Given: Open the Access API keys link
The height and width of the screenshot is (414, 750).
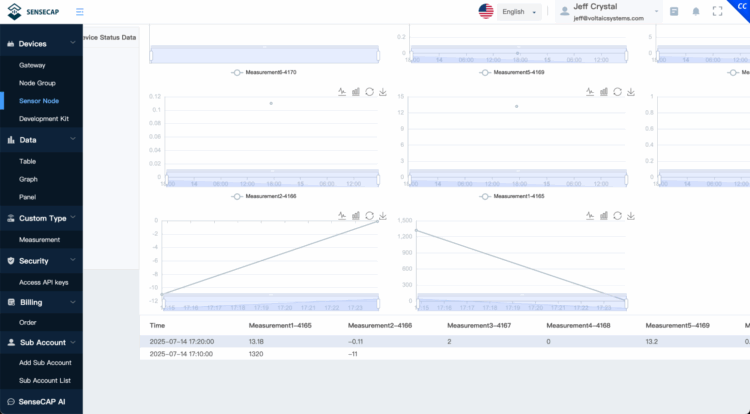Looking at the screenshot, I should tap(43, 282).
